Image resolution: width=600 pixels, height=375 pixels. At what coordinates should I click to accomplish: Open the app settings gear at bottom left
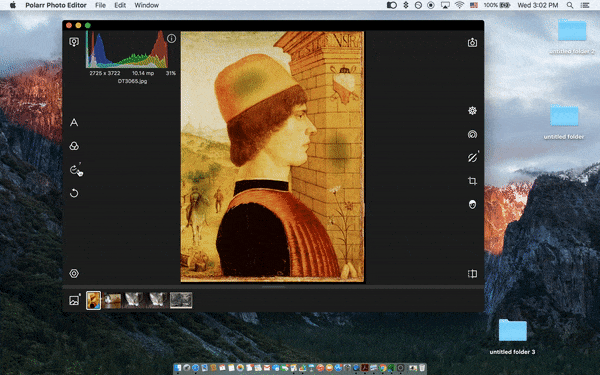tap(74, 273)
